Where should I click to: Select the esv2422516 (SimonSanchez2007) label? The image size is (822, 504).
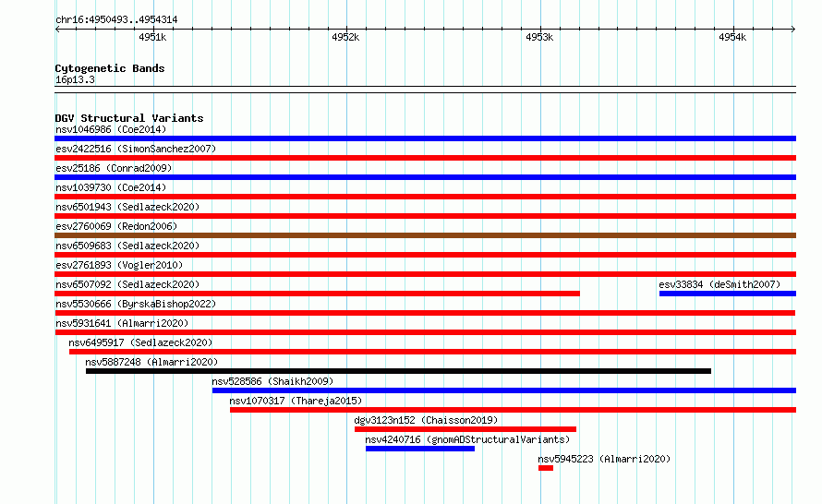point(136,149)
